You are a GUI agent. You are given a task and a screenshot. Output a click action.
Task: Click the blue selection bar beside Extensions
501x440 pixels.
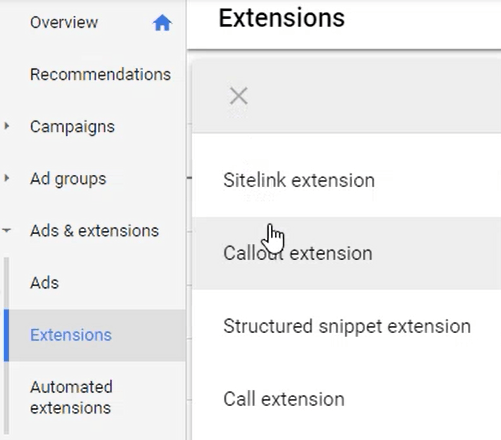tap(6, 335)
